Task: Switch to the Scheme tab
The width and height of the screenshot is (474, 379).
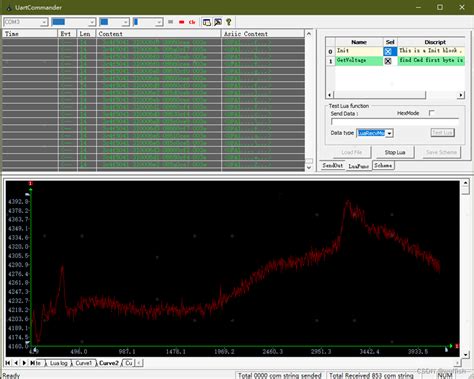Action: pyautogui.click(x=383, y=165)
